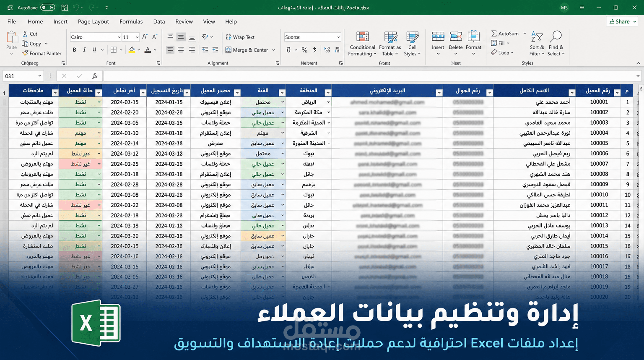Open Sort & Filter
This screenshot has width=644, height=360.
(x=537, y=44)
